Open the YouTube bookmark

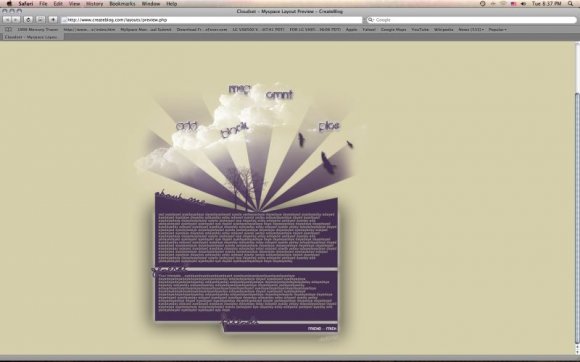420,29
